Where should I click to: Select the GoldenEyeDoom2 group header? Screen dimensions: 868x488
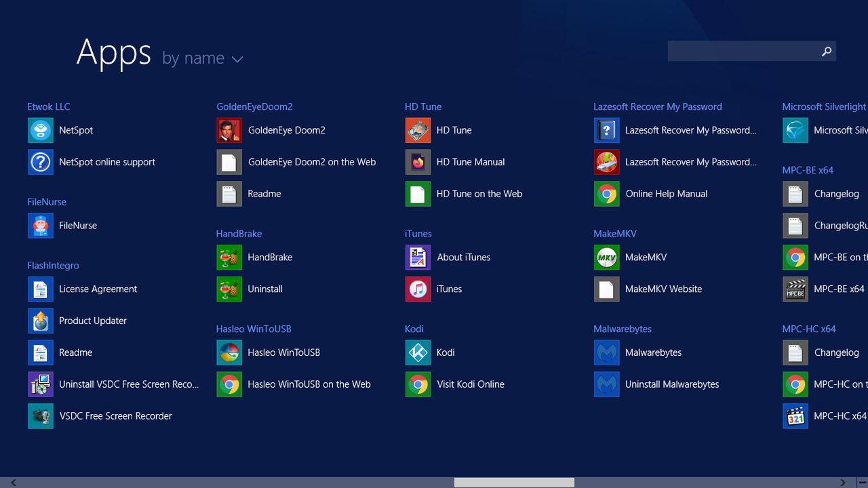(x=254, y=106)
